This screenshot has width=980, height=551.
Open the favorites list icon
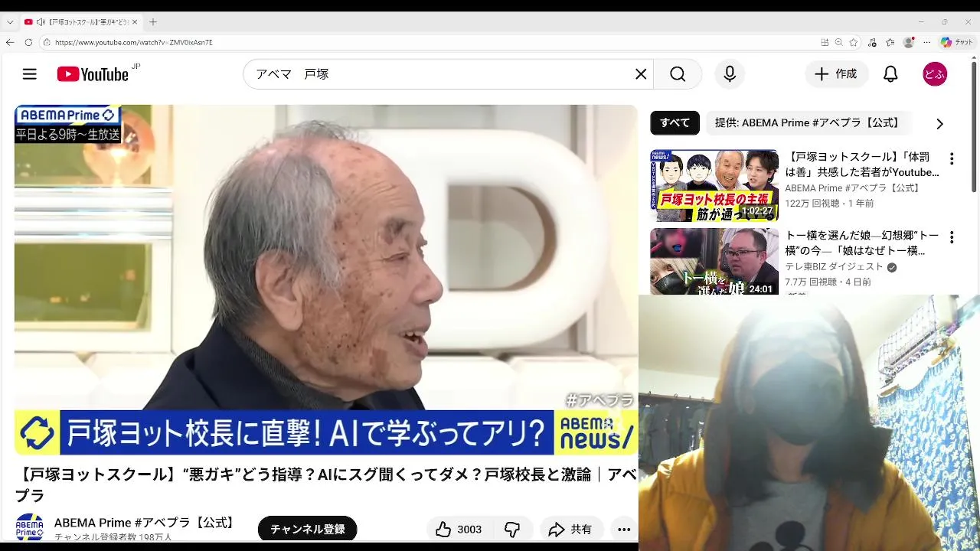pos(890,42)
